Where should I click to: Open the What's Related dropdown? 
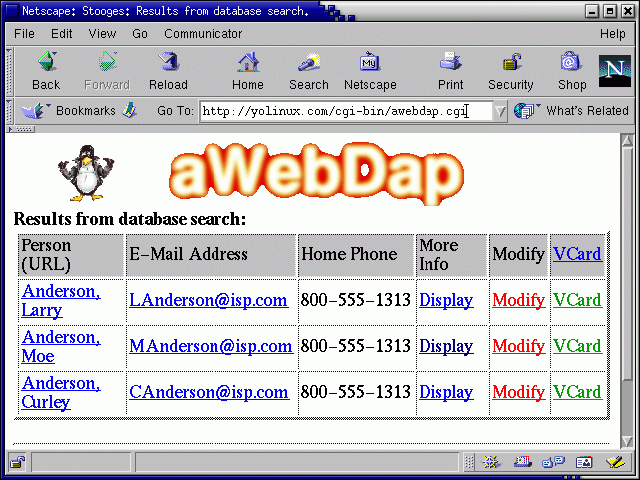tap(573, 111)
